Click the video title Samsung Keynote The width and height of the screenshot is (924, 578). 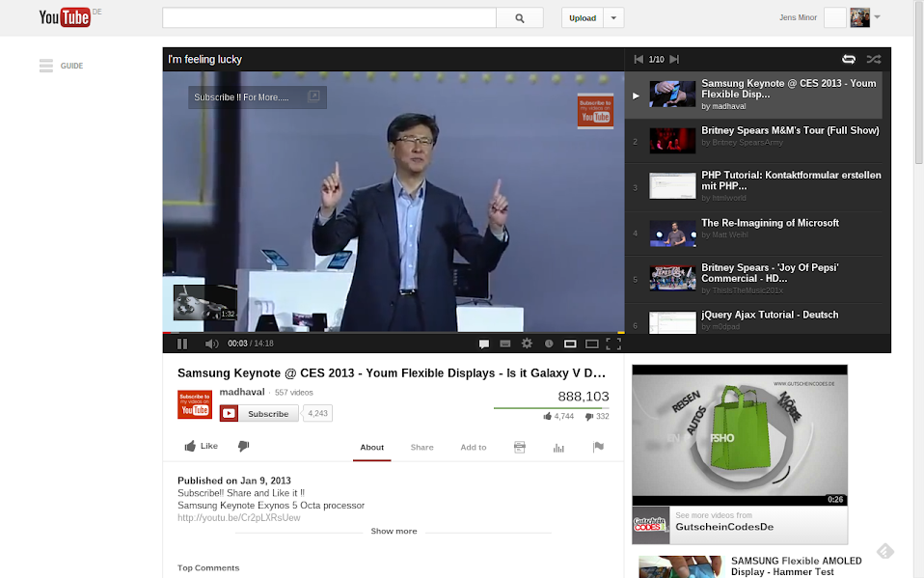pos(392,373)
